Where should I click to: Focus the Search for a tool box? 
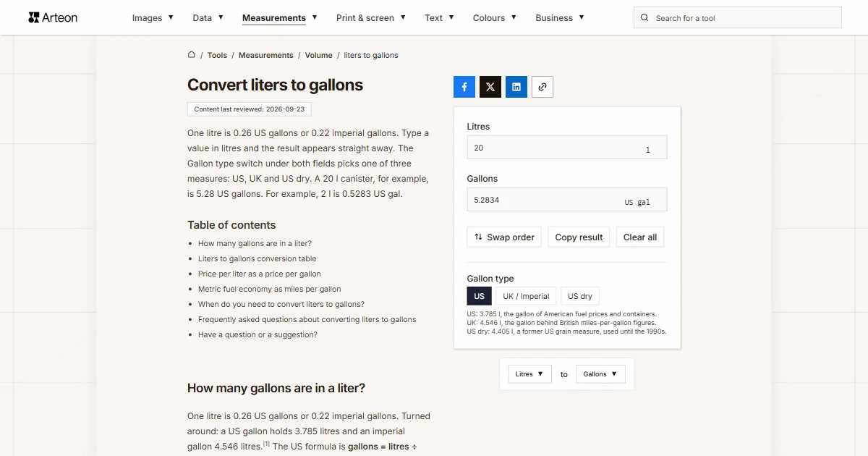(x=738, y=18)
